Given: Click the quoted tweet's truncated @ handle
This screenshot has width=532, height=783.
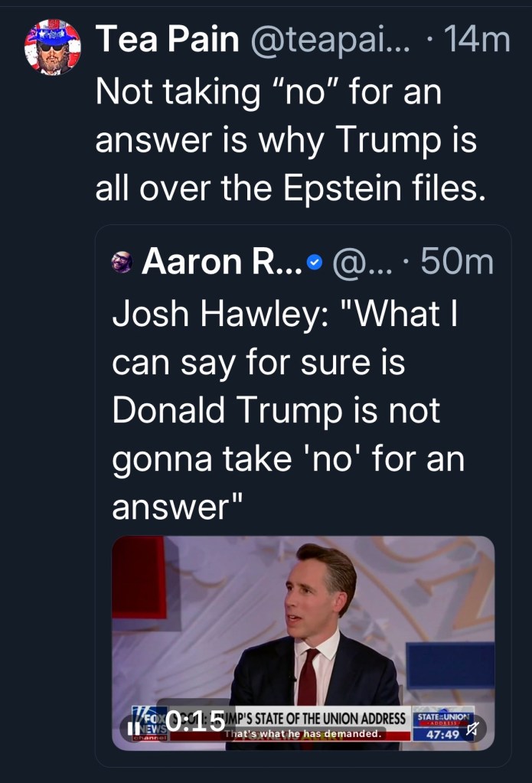Looking at the screenshot, I should (x=364, y=263).
